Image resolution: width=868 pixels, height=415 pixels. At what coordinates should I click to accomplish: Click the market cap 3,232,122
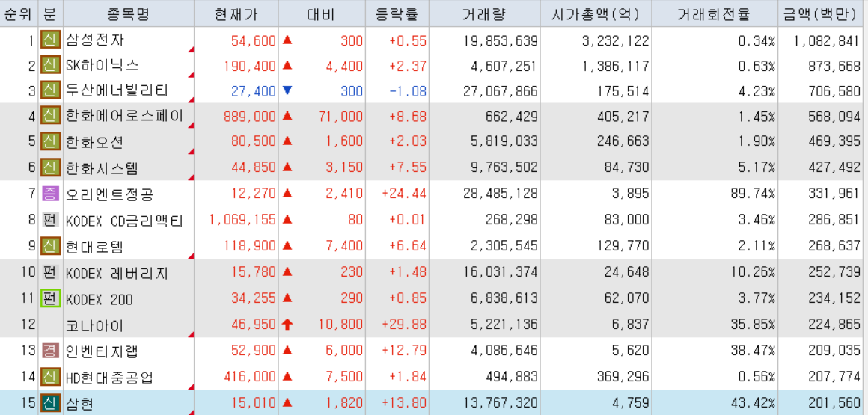point(616,40)
